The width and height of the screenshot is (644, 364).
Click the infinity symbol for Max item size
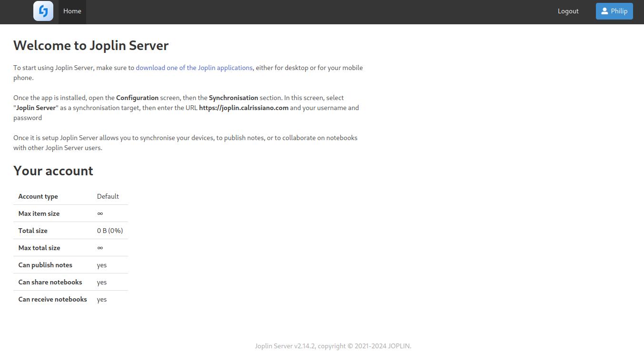(x=100, y=213)
